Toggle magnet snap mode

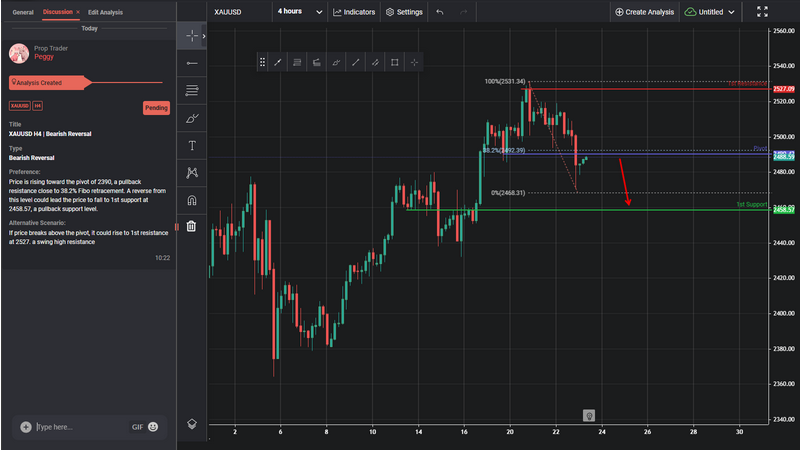tap(192, 200)
